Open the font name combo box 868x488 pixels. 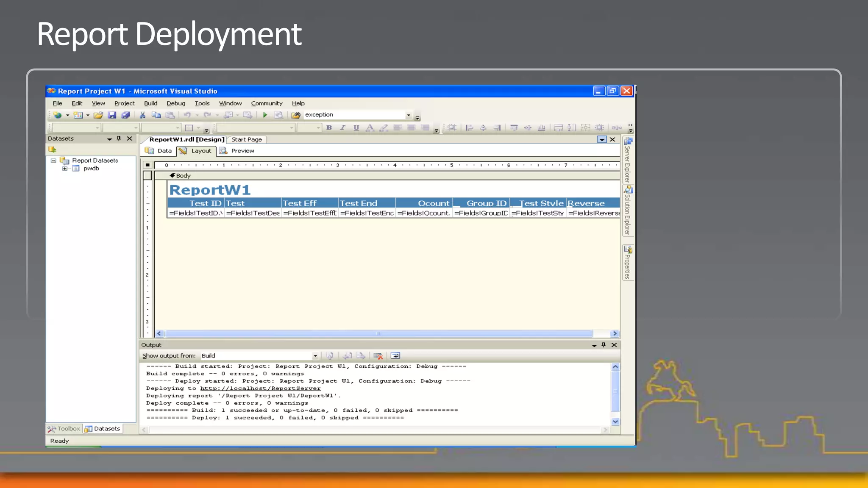(x=256, y=128)
